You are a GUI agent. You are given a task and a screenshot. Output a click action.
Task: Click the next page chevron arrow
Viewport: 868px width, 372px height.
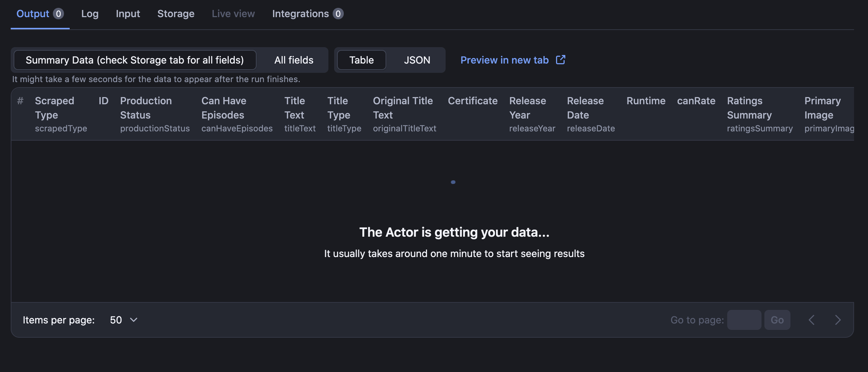pos(838,320)
